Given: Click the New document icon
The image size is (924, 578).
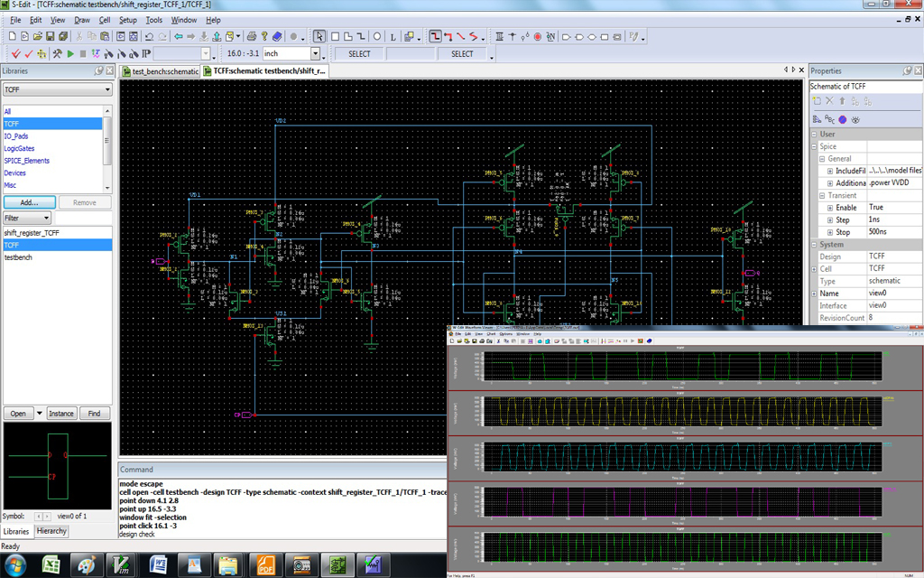Looking at the screenshot, I should pyautogui.click(x=13, y=36).
